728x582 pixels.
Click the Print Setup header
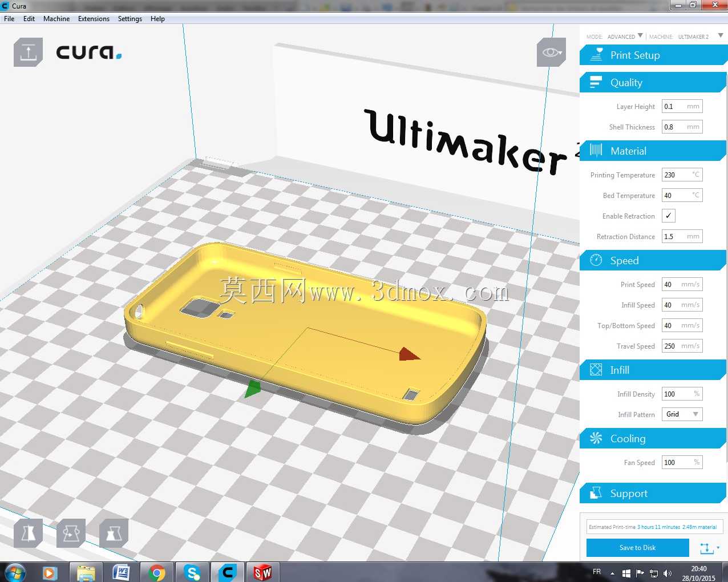[653, 55]
